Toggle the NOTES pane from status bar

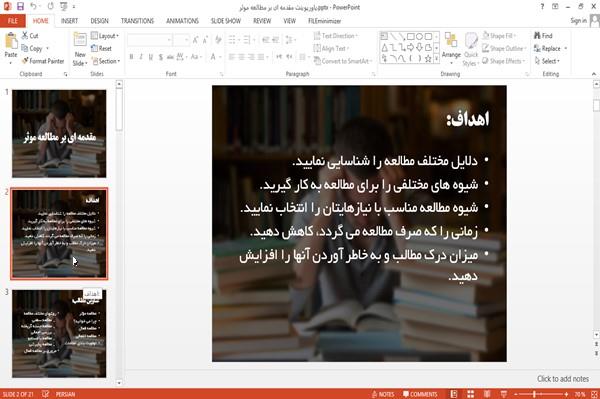click(383, 394)
